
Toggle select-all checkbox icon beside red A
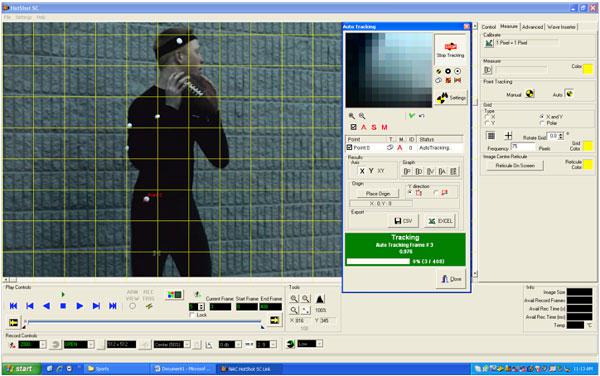pos(353,127)
